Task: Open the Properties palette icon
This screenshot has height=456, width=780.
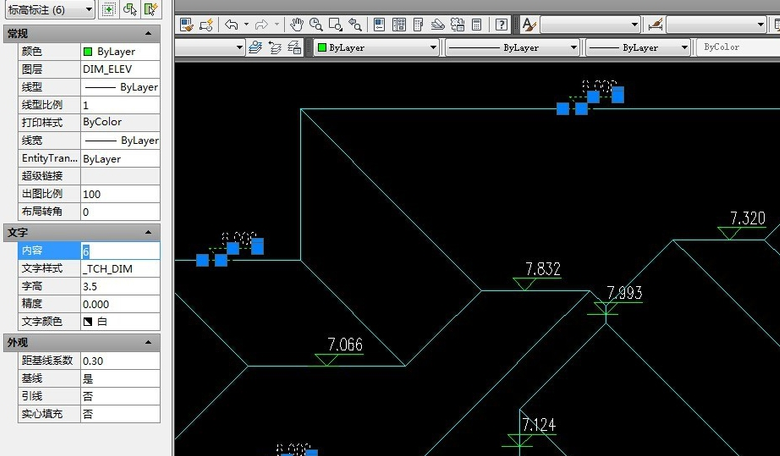Action: 379,24
